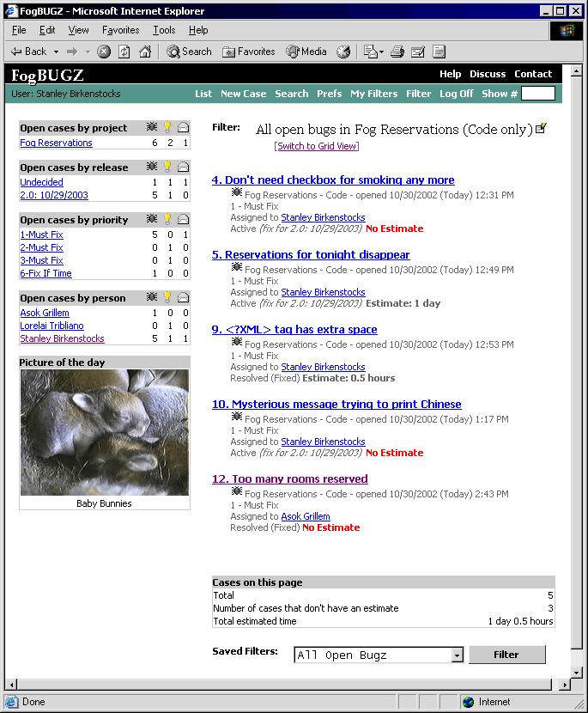Click the 'Show #' case number input field
588x713 pixels.
[x=538, y=94]
